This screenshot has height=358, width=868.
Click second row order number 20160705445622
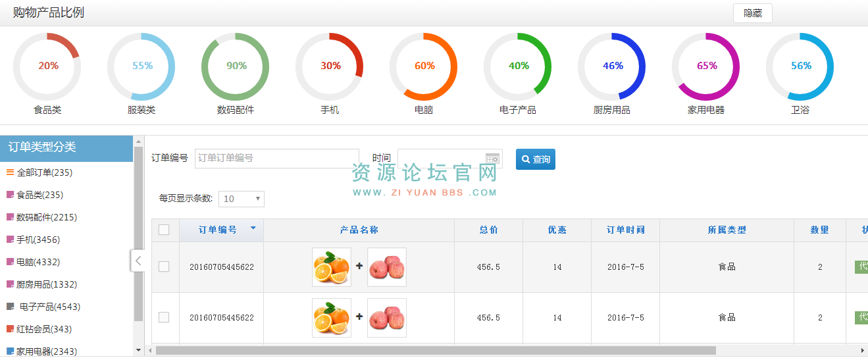tap(222, 318)
